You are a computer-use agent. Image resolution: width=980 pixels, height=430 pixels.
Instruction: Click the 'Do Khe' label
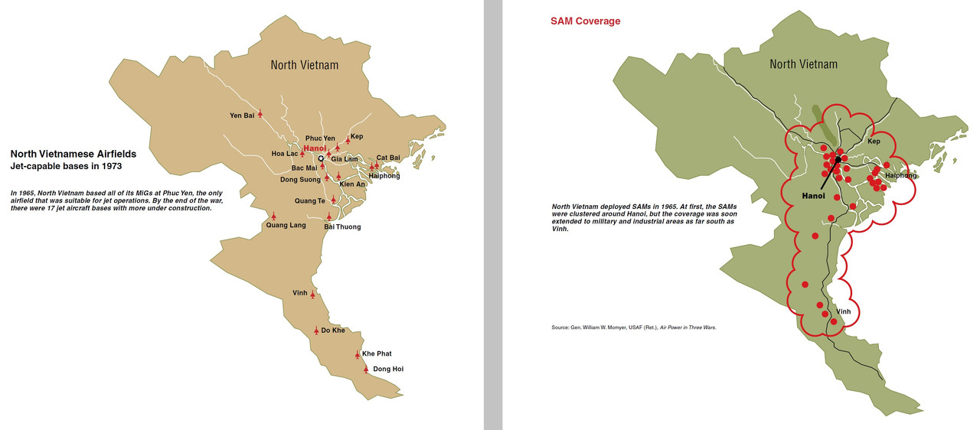pos(333,331)
